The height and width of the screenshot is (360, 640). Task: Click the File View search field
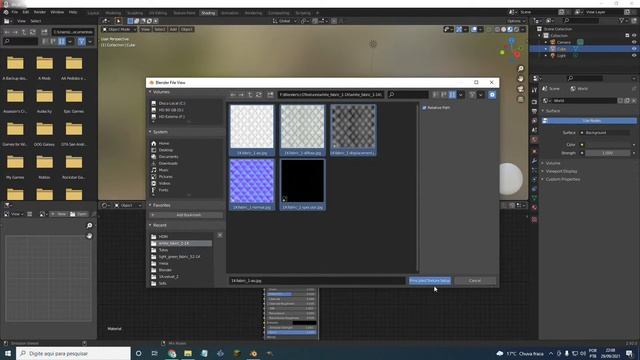408,95
